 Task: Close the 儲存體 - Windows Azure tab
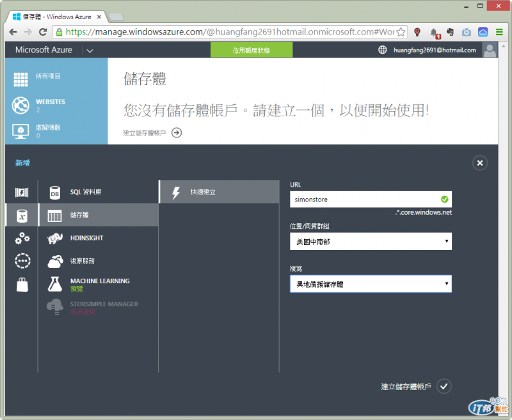[99, 17]
